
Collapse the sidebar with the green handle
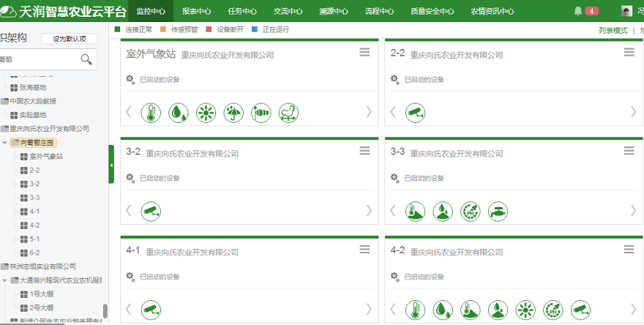coord(111,165)
